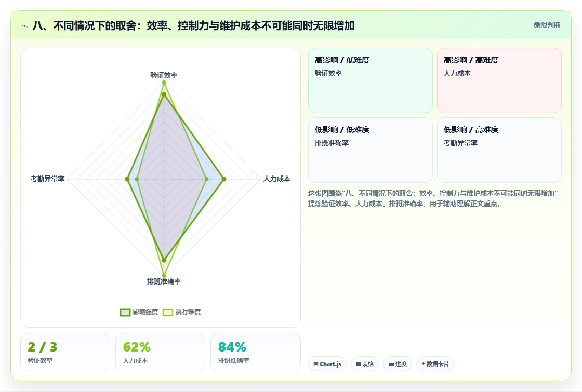Viewport: 582px width, 392px height.
Task: Select the 低影响 / 高难度 quadrant card
Action: tap(499, 150)
